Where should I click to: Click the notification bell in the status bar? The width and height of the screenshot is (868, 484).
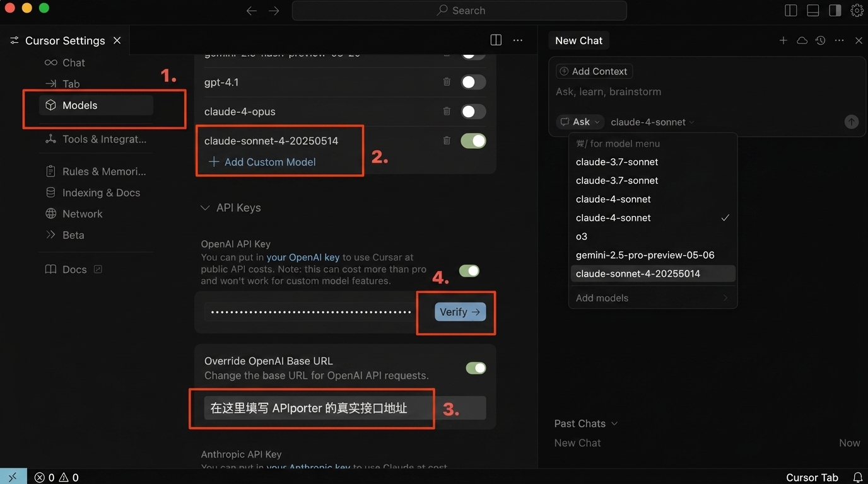(x=857, y=477)
